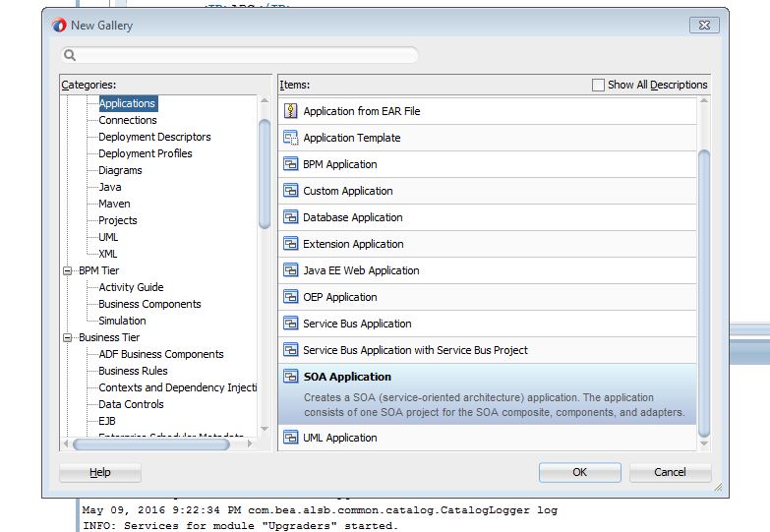Select Business Components under BPM Tier
The height and width of the screenshot is (532, 770).
pos(149,304)
